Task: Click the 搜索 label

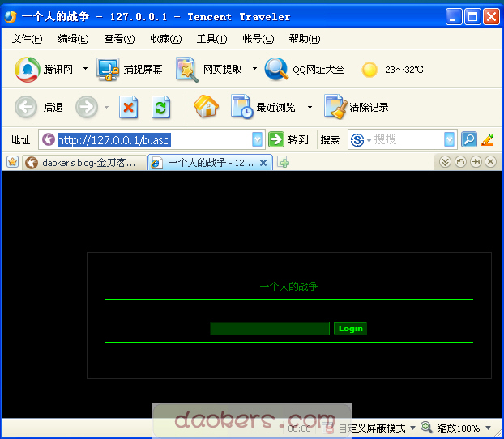Action: (330, 140)
